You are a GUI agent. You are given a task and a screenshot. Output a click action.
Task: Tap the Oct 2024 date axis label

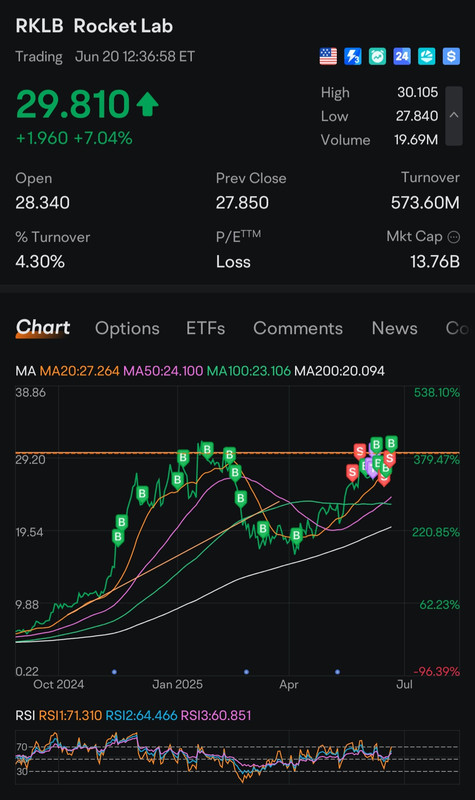(x=59, y=684)
